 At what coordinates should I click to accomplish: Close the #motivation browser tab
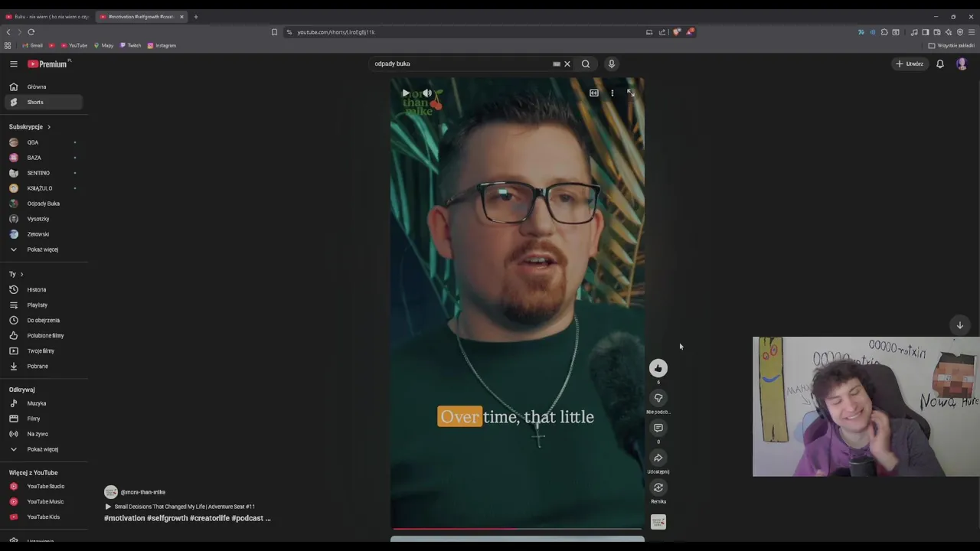click(181, 17)
